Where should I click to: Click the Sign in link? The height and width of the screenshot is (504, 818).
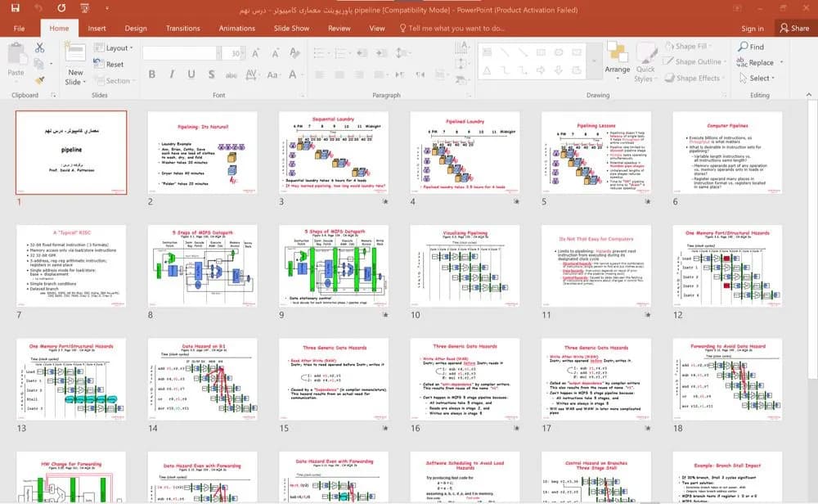pos(753,29)
